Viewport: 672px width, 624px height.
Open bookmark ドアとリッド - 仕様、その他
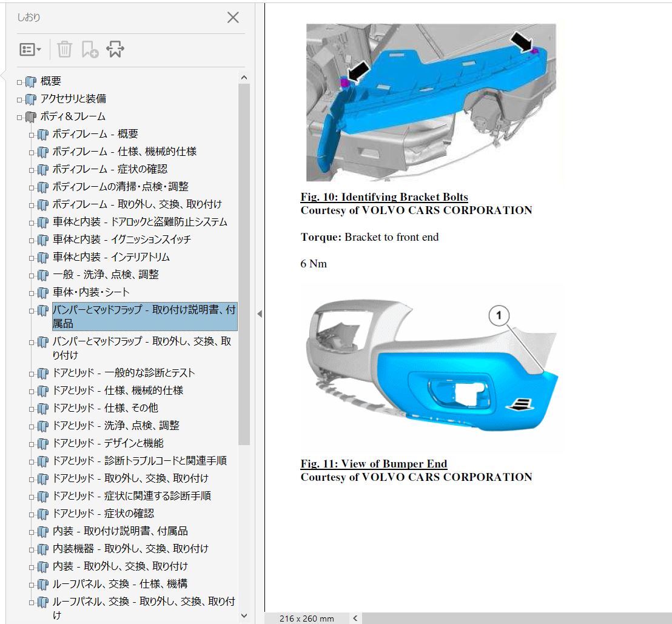click(x=105, y=408)
